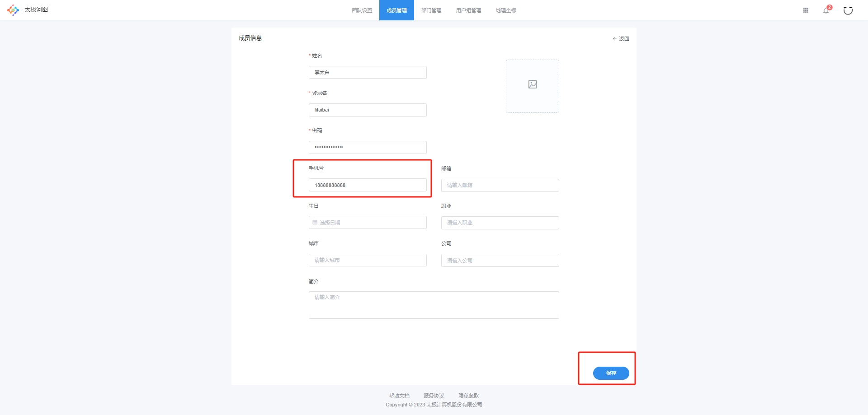Click the 简介 text area
Image resolution: width=868 pixels, height=415 pixels.
(434, 305)
